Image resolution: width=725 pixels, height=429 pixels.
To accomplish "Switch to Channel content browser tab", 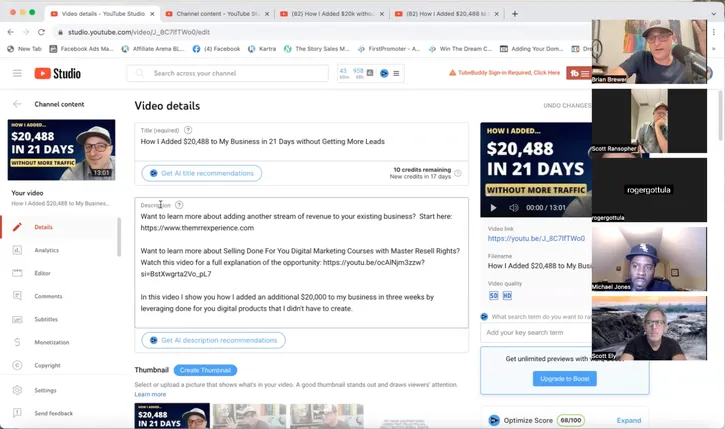I will pyautogui.click(x=217, y=14).
